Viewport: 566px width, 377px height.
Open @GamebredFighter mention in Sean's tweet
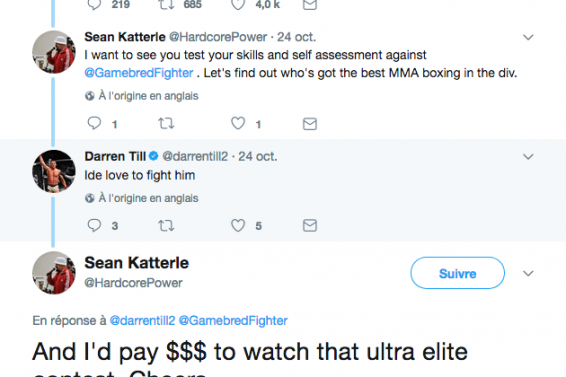139,73
